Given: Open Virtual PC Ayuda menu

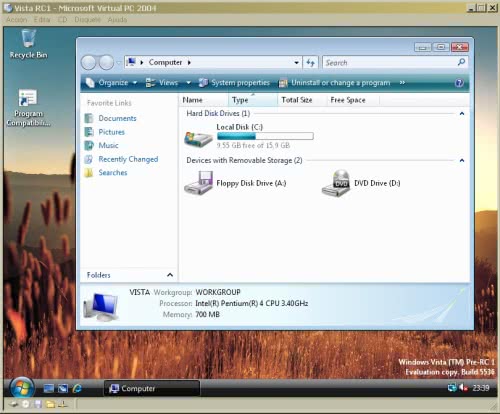Looking at the screenshot, I should tap(117, 20).
